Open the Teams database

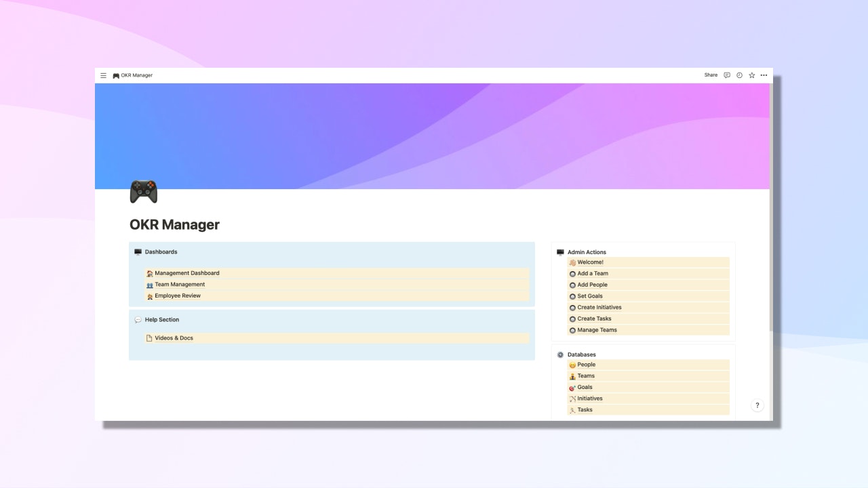click(x=648, y=376)
